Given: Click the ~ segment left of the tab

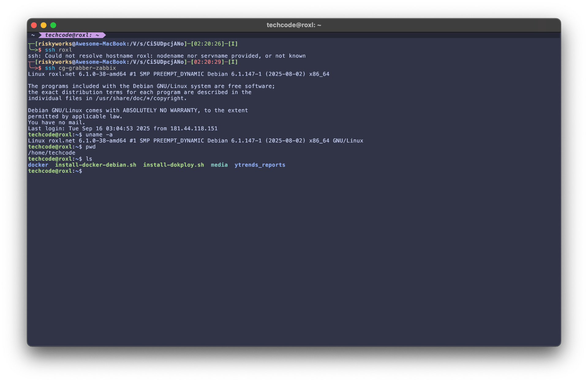Looking at the screenshot, I should click(x=33, y=35).
